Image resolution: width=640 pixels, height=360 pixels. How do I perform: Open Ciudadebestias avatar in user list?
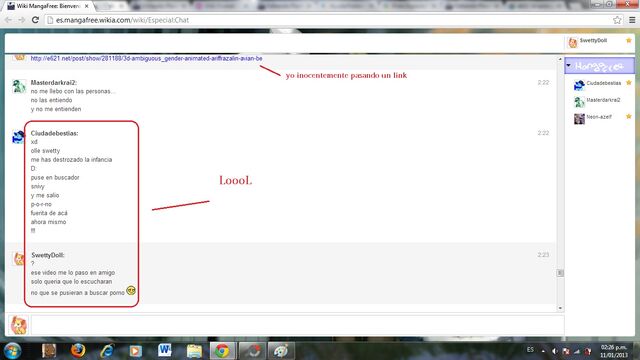(579, 85)
